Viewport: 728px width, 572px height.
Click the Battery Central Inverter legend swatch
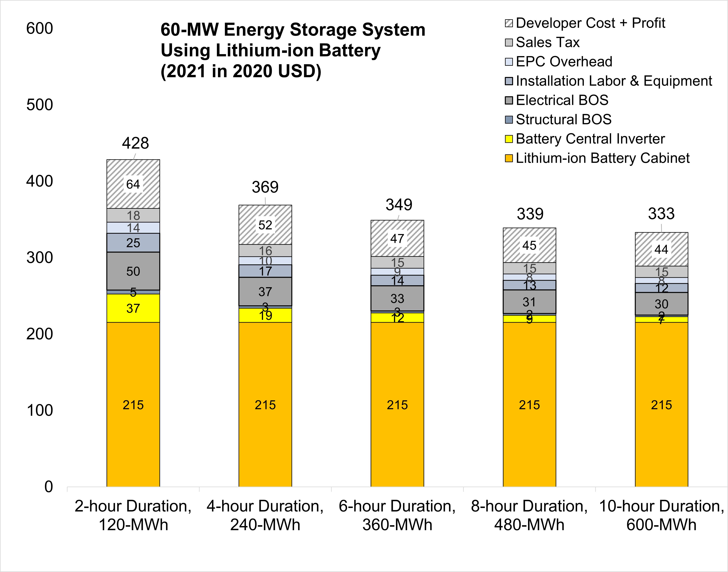click(x=509, y=139)
